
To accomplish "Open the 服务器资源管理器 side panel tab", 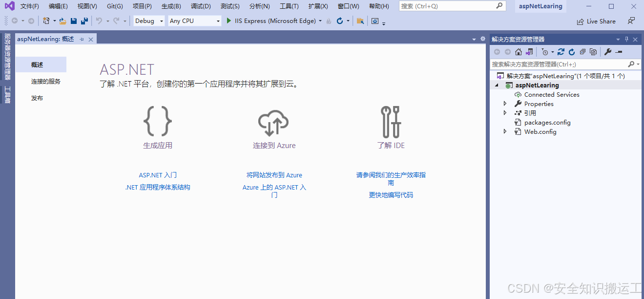I will coord(7,57).
